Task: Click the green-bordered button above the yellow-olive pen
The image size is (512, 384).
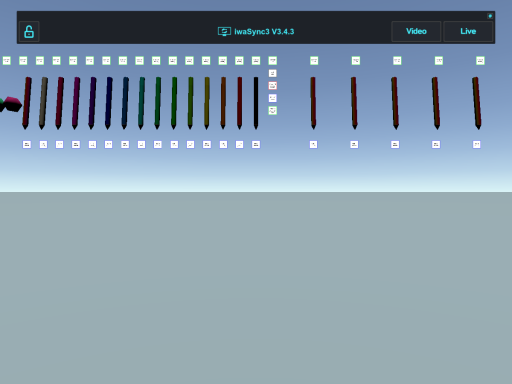Action: 206,60
